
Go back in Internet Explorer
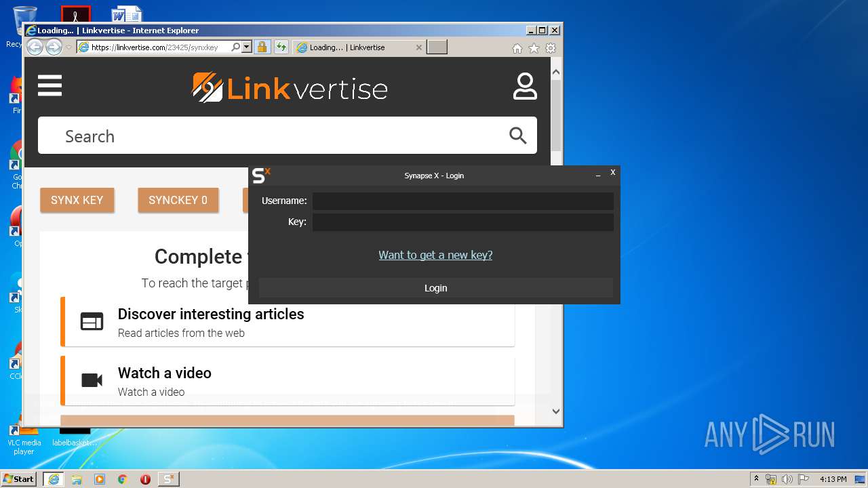[35, 47]
